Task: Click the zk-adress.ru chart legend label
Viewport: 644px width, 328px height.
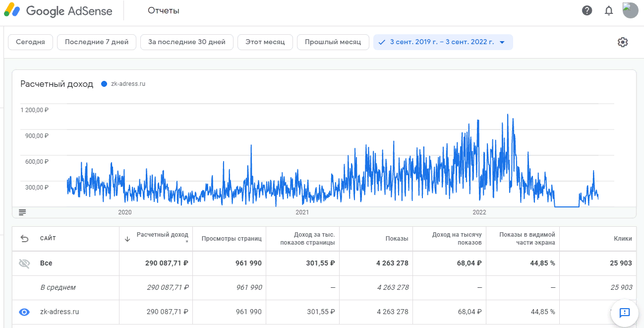Action: pos(128,84)
